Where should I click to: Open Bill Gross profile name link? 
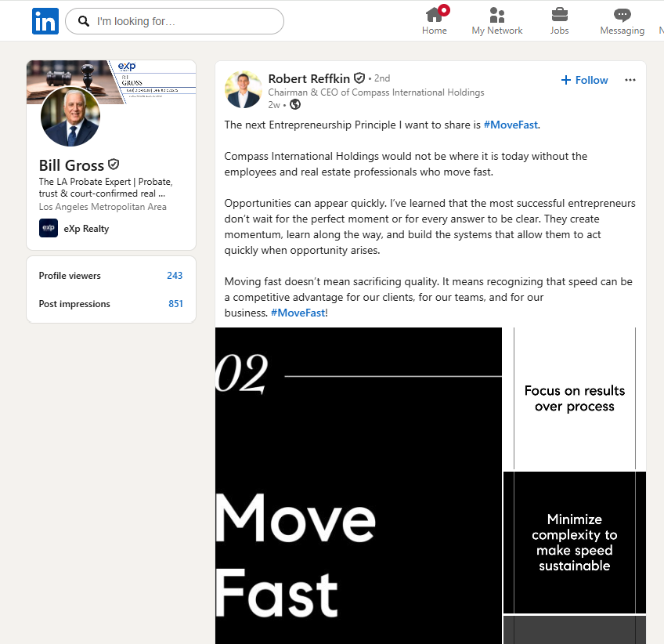(x=71, y=165)
